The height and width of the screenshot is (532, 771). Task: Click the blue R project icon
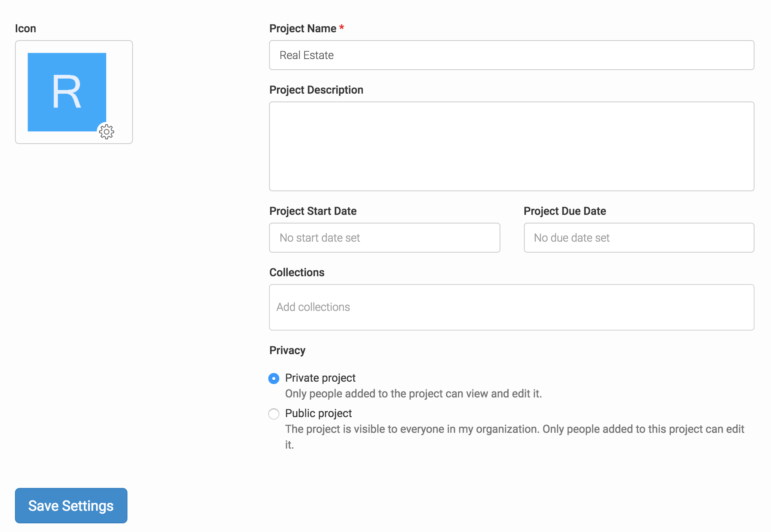click(66, 92)
